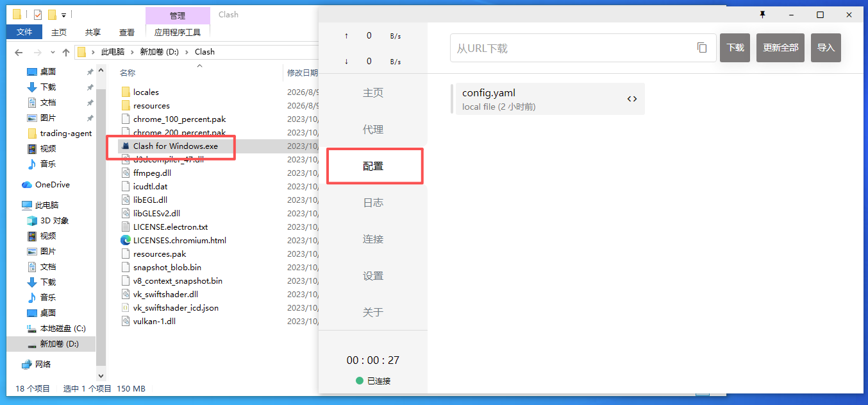This screenshot has width=868, height=405.
Task: Open 音乐 under quick access
Action: (48, 164)
